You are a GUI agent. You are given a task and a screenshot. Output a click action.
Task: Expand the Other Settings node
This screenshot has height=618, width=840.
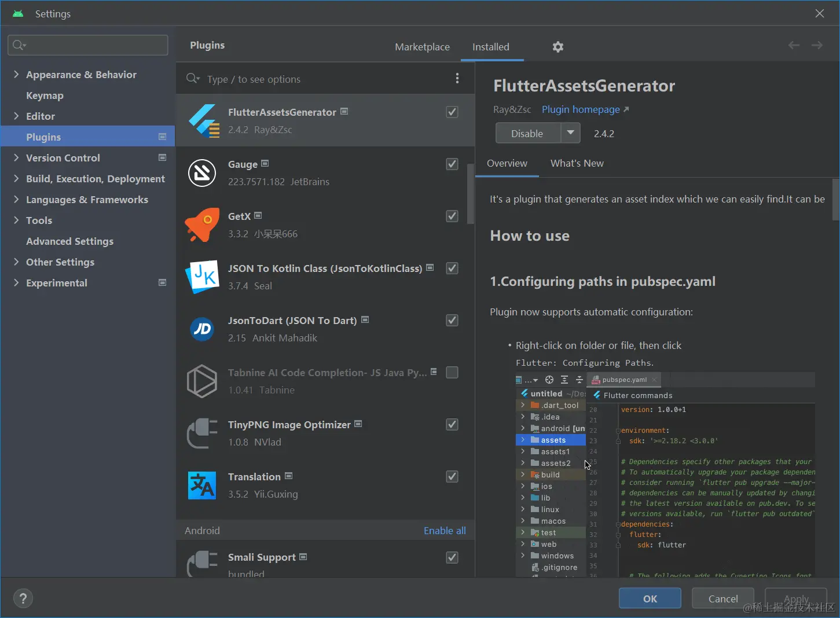16,262
